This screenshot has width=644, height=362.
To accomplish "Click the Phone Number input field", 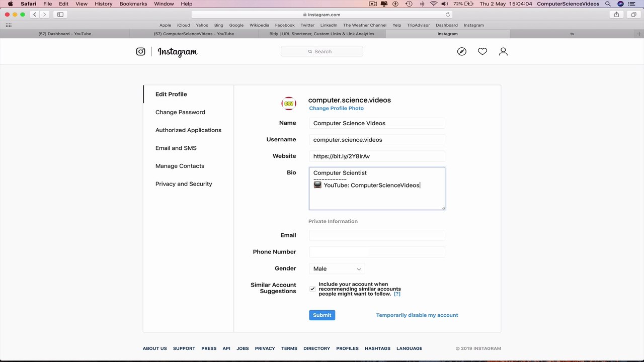I will pos(377,252).
